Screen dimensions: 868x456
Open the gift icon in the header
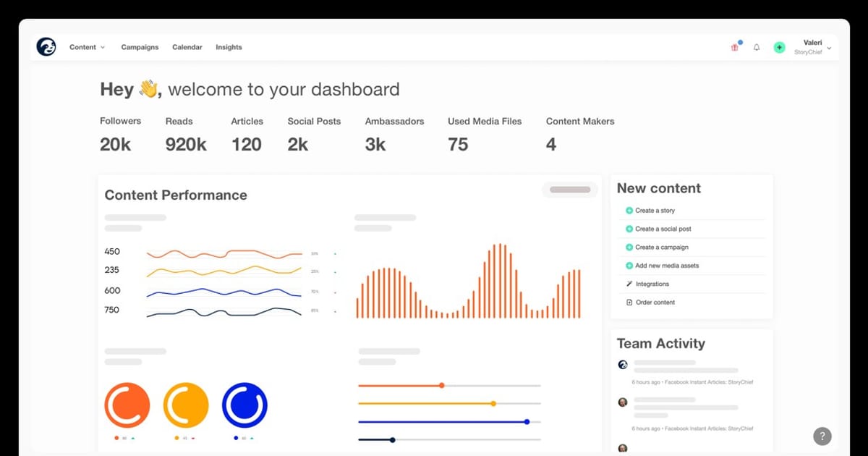(734, 48)
